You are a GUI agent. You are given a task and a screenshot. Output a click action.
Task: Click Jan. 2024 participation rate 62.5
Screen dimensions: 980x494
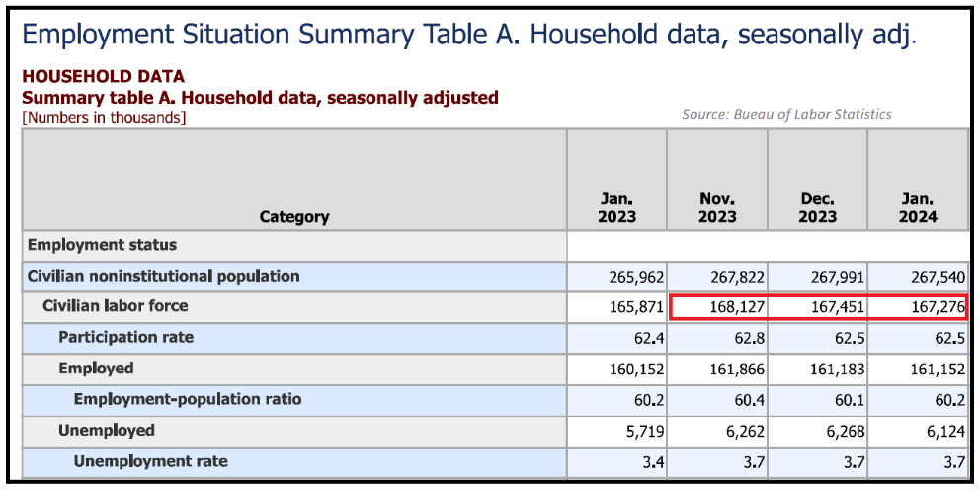point(950,339)
